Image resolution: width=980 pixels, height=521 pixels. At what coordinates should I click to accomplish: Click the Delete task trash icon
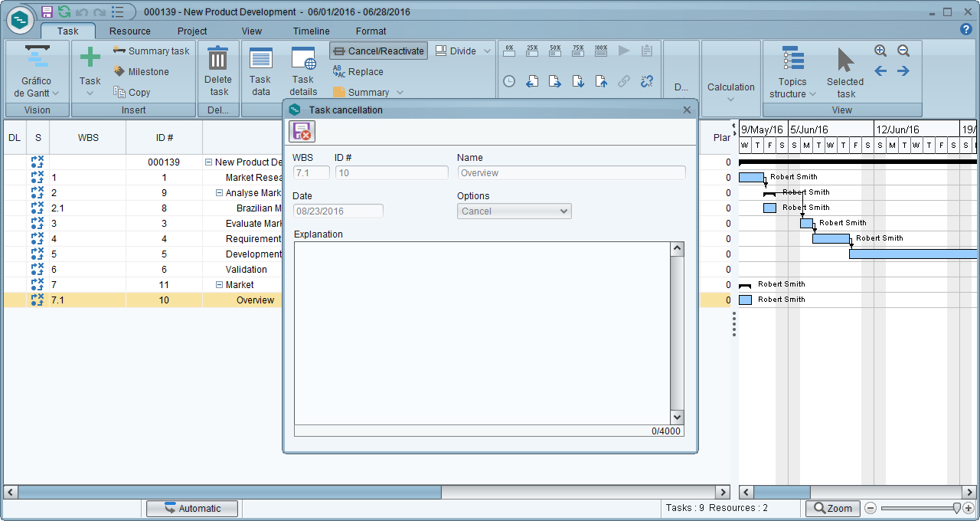(x=218, y=58)
